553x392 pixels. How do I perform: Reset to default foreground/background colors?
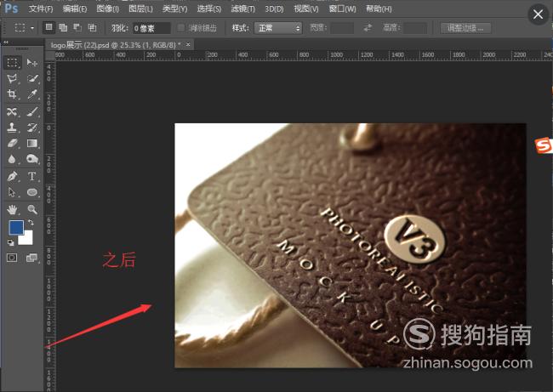tap(10, 242)
